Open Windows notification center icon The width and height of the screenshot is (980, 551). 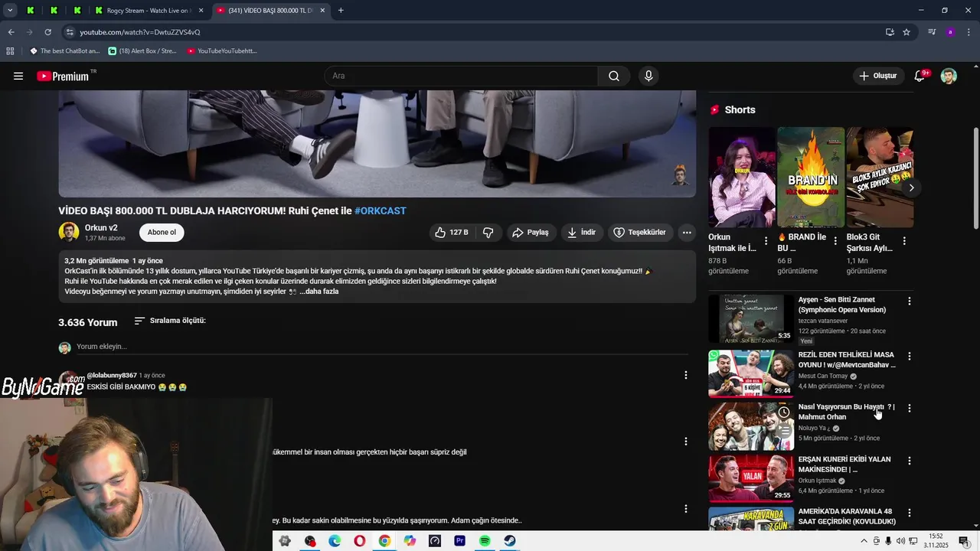(964, 540)
